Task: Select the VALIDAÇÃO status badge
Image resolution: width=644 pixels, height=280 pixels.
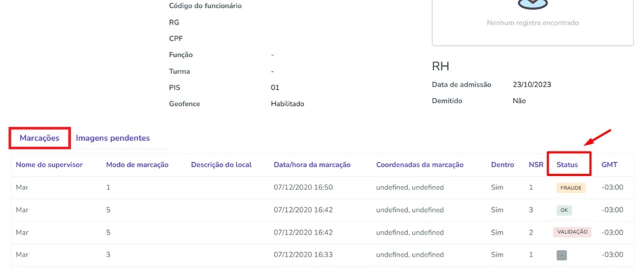Action: 572,233
